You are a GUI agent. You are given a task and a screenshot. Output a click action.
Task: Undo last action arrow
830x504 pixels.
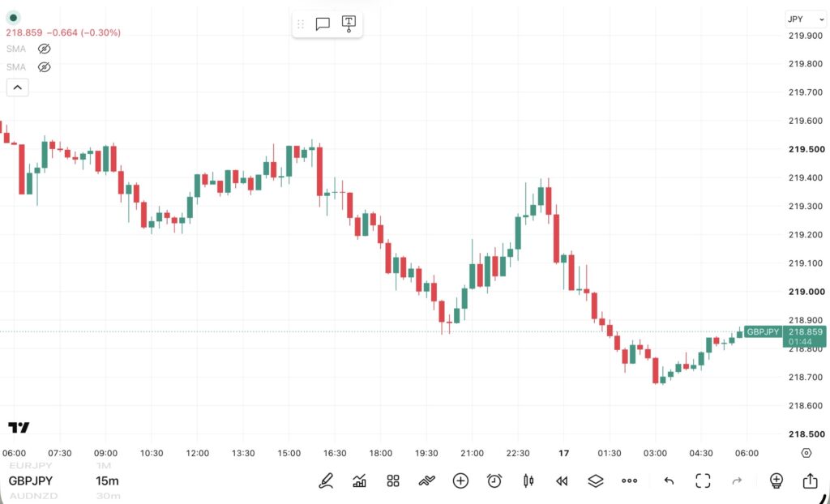669,481
